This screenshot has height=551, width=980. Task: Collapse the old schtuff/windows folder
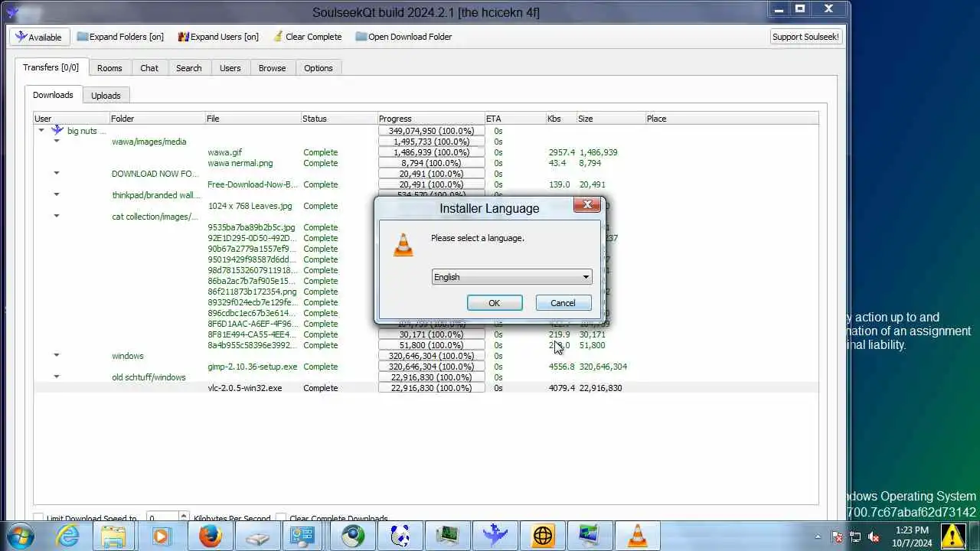pyautogui.click(x=57, y=377)
